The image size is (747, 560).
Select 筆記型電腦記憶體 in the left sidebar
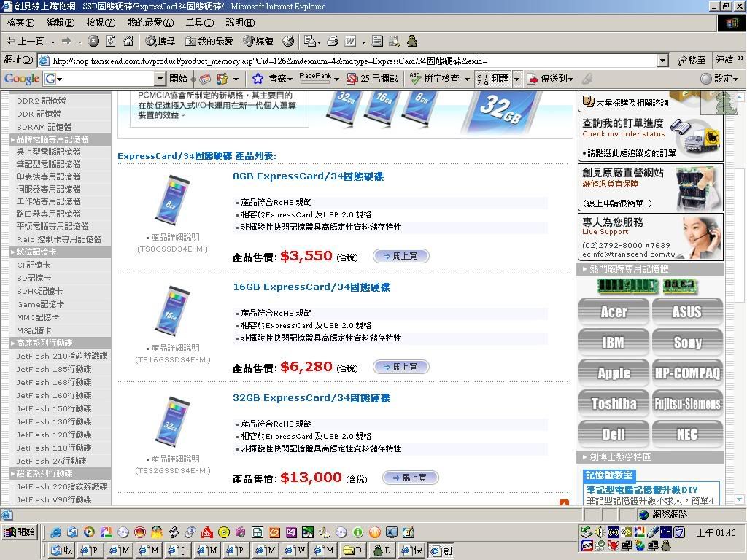[49, 164]
